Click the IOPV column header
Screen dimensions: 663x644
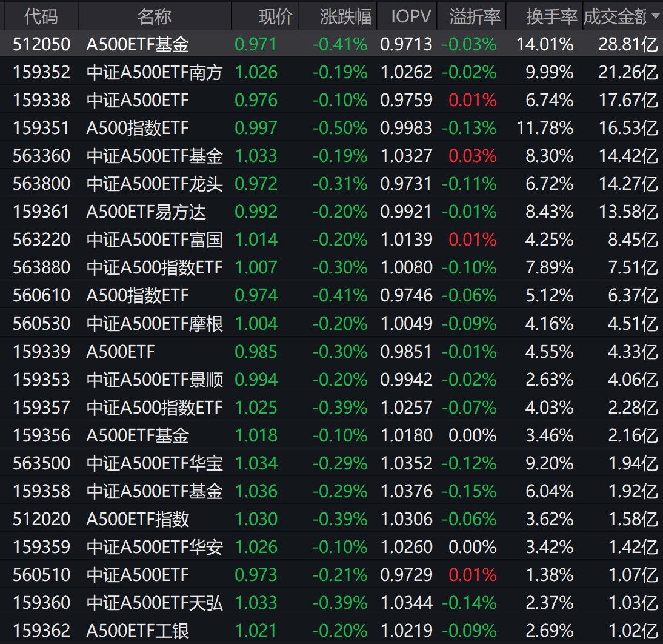pyautogui.click(x=410, y=17)
